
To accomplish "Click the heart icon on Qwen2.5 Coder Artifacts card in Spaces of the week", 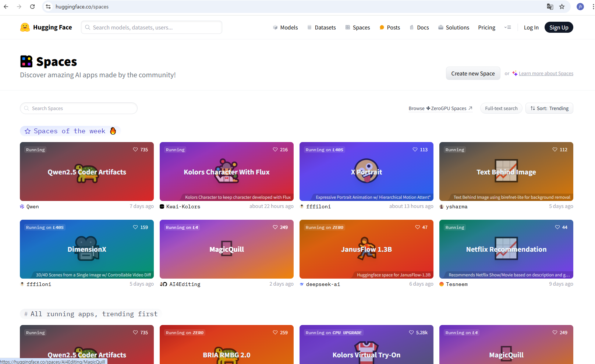I will point(135,149).
